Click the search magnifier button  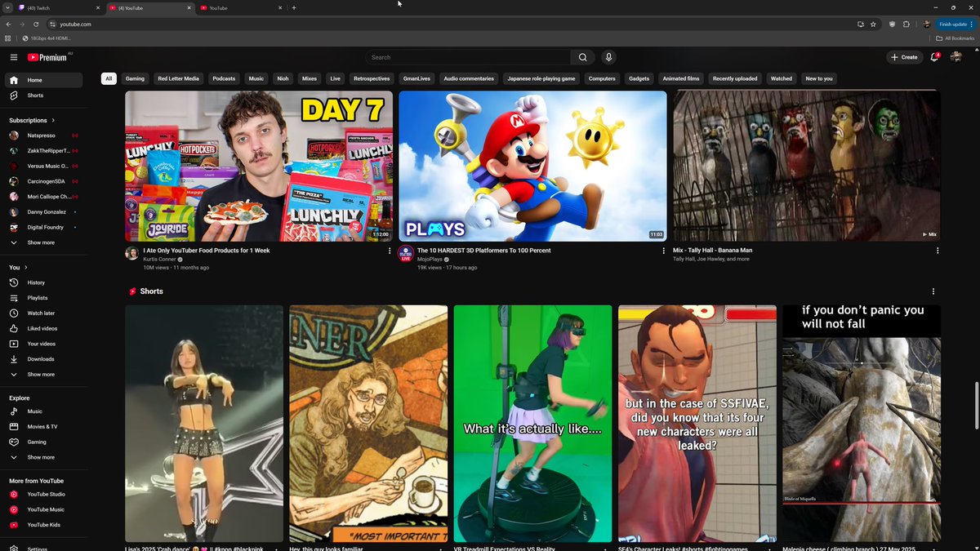pyautogui.click(x=582, y=57)
